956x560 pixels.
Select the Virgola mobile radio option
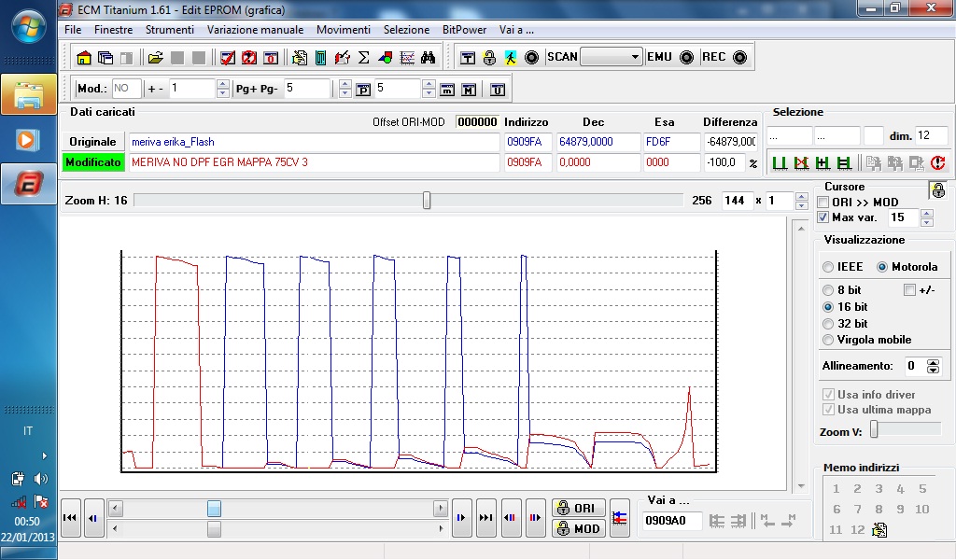(828, 340)
